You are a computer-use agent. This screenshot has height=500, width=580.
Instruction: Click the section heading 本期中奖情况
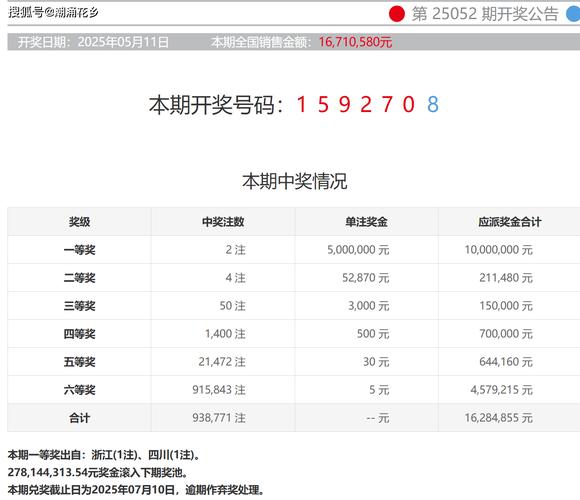295,181
